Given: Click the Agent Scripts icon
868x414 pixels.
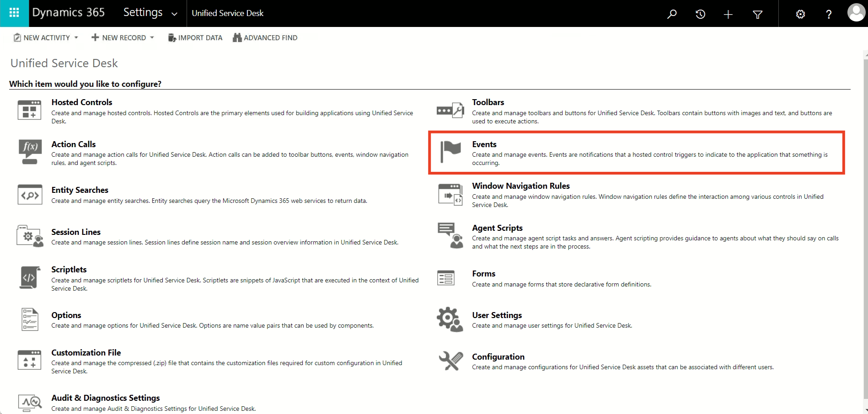Looking at the screenshot, I should 450,235.
